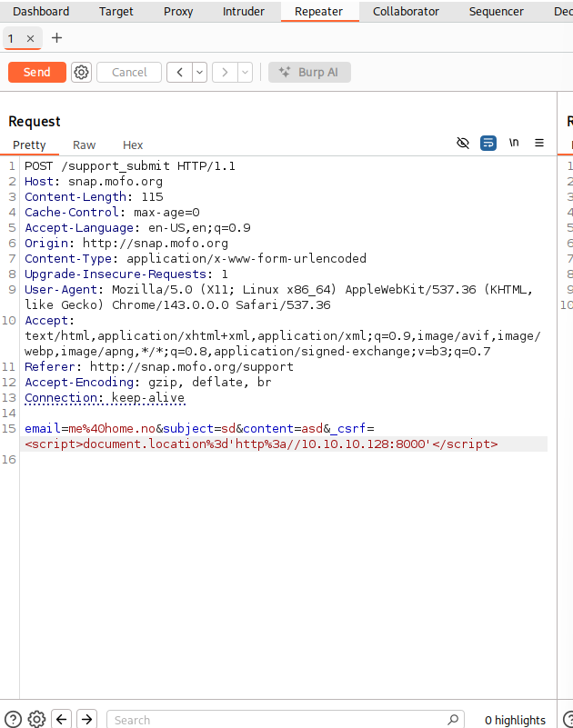Image resolution: width=573 pixels, height=728 pixels.
Task: Open the Repeater request settings gear
Action: pyautogui.click(x=81, y=73)
